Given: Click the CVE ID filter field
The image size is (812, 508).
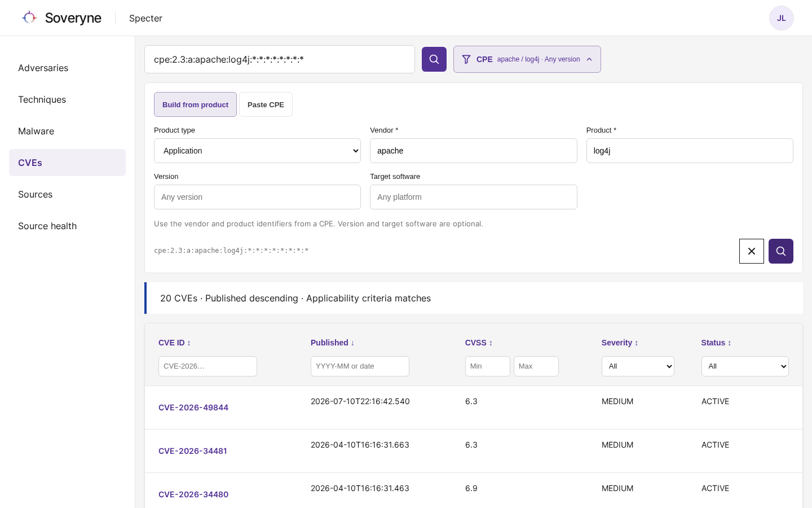Looking at the screenshot, I should tap(208, 366).
